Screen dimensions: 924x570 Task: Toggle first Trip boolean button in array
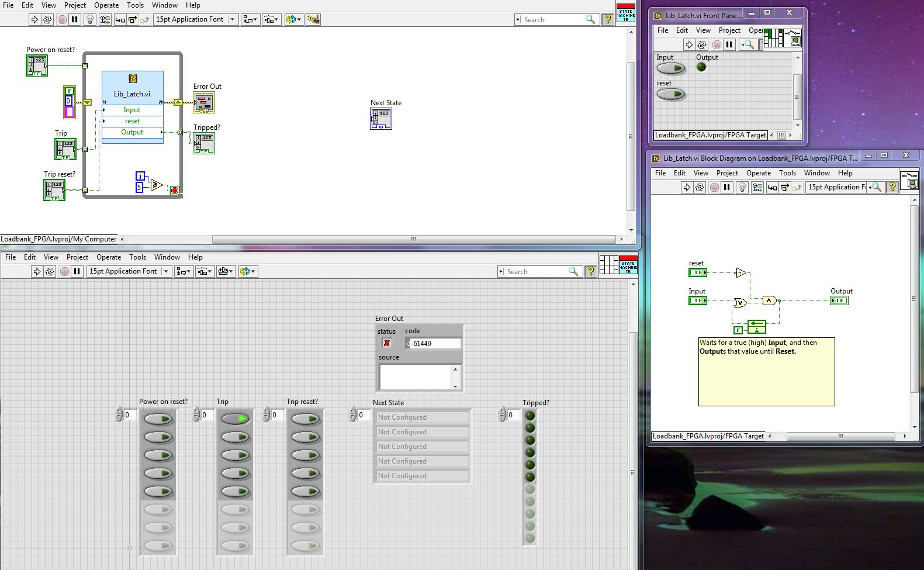pyautogui.click(x=235, y=419)
